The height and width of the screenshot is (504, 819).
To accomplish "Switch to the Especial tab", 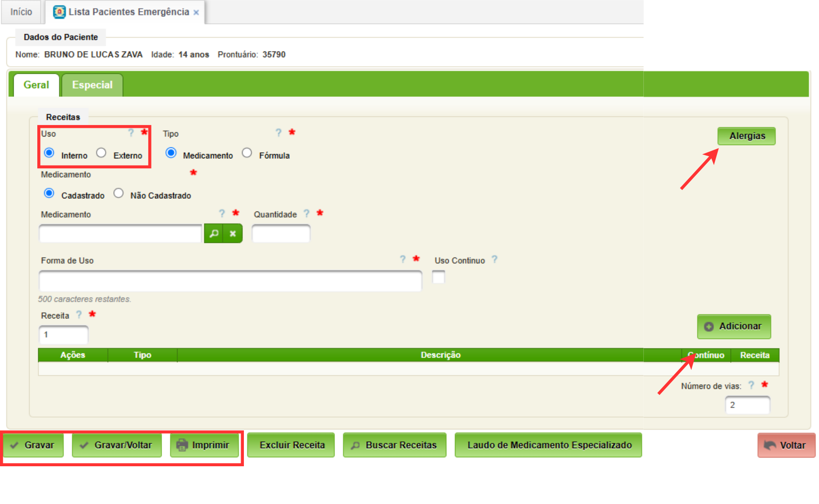I will (92, 85).
